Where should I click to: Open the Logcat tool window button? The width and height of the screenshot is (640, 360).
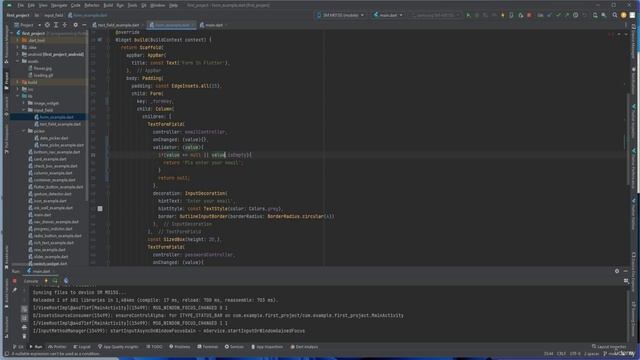point(82,347)
